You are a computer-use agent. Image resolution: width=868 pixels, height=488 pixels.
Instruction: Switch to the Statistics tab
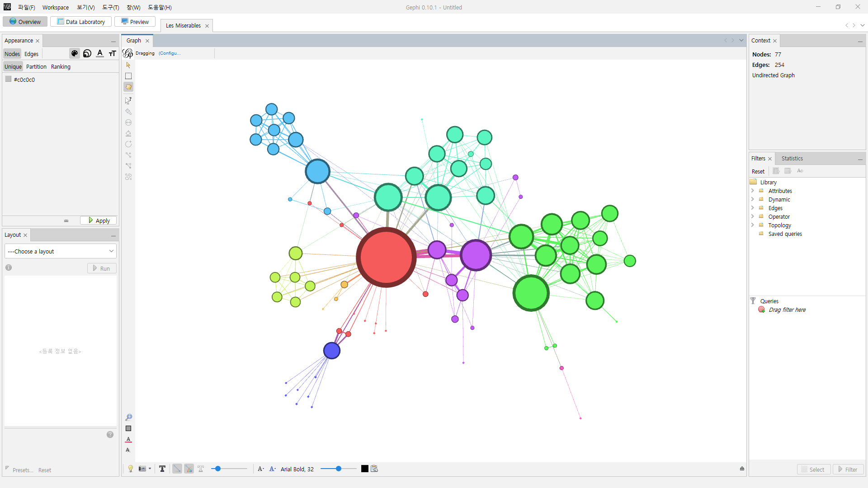point(792,158)
